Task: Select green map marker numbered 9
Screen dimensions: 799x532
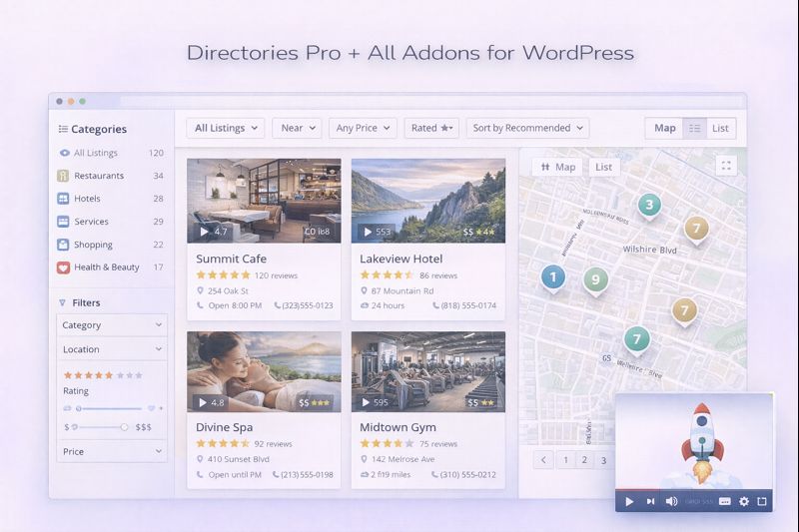Action: (x=595, y=280)
